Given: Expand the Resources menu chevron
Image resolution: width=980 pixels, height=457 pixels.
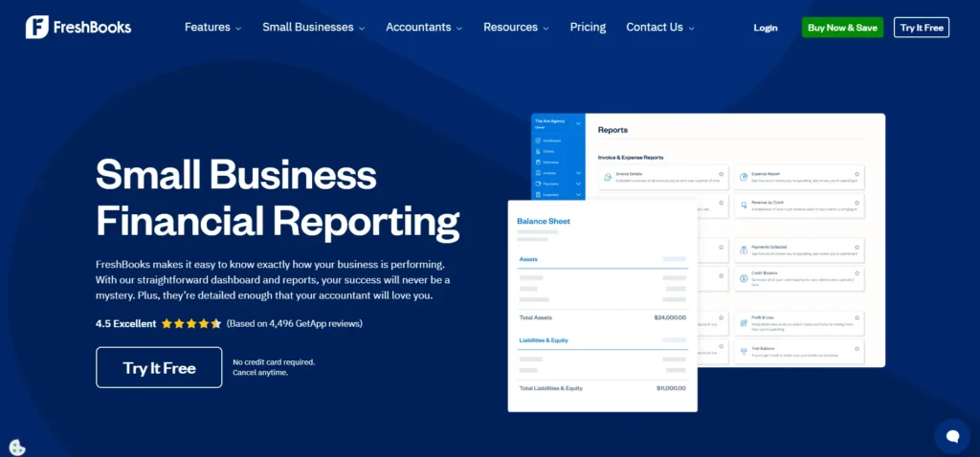Looking at the screenshot, I should [546, 29].
